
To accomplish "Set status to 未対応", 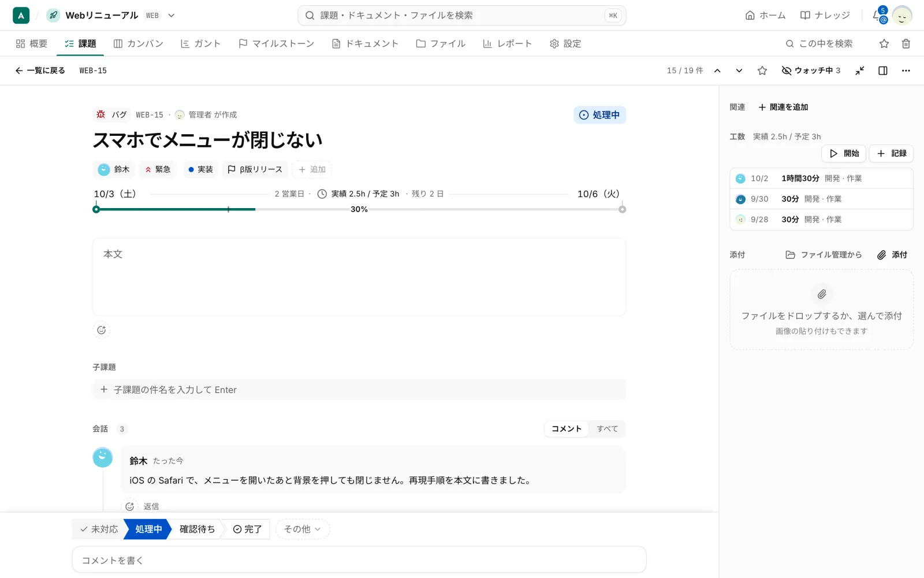I will (x=99, y=529).
